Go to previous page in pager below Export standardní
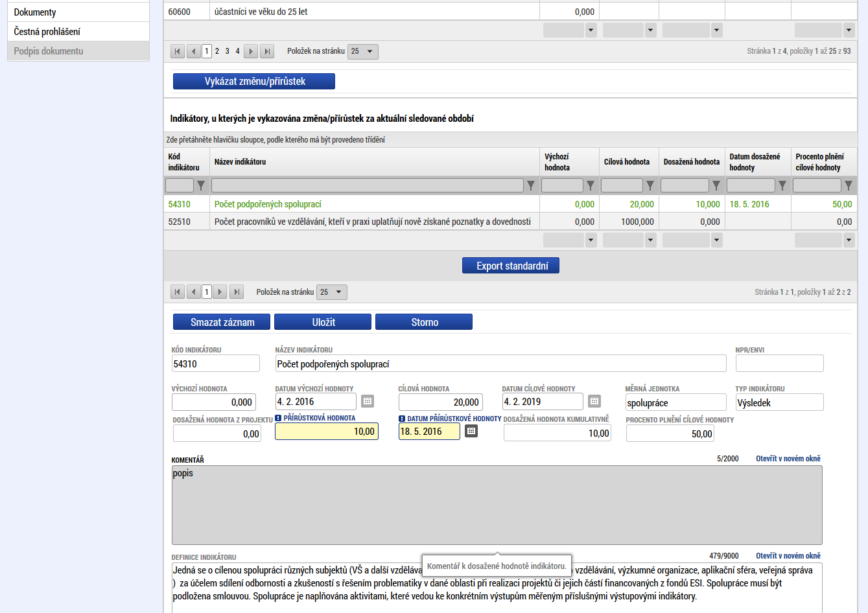 pos(193,292)
